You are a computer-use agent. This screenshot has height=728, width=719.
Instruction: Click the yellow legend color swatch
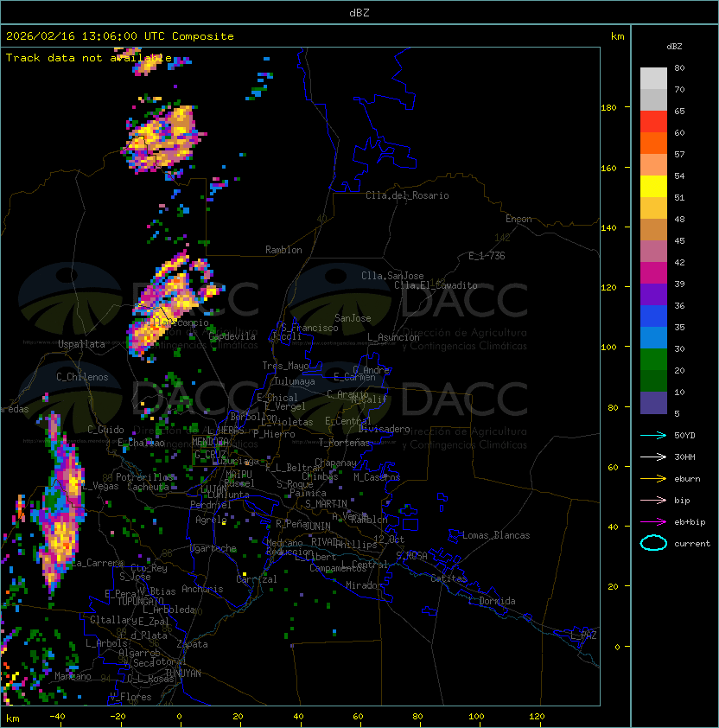click(653, 186)
